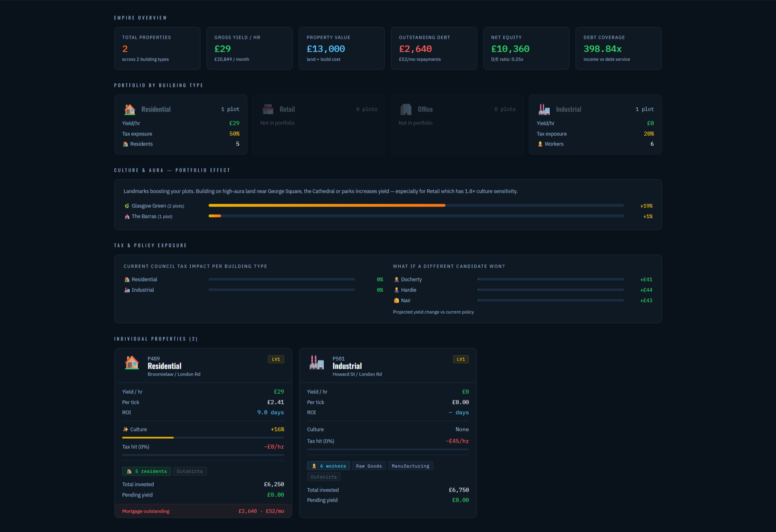Viewport: 776px width, 532px height.
Task: Open the Property Value card
Action: 342,49
